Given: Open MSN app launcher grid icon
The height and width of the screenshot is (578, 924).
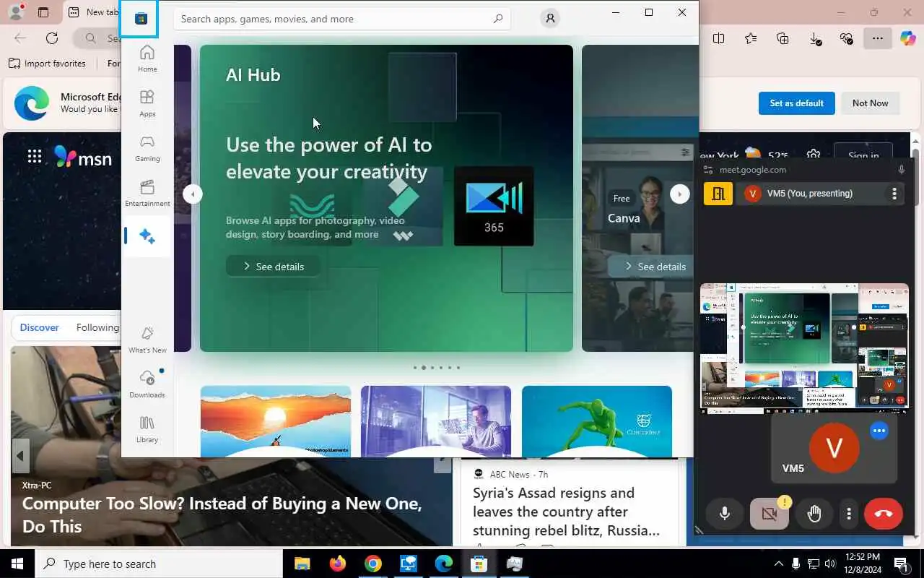Looking at the screenshot, I should pyautogui.click(x=35, y=156).
